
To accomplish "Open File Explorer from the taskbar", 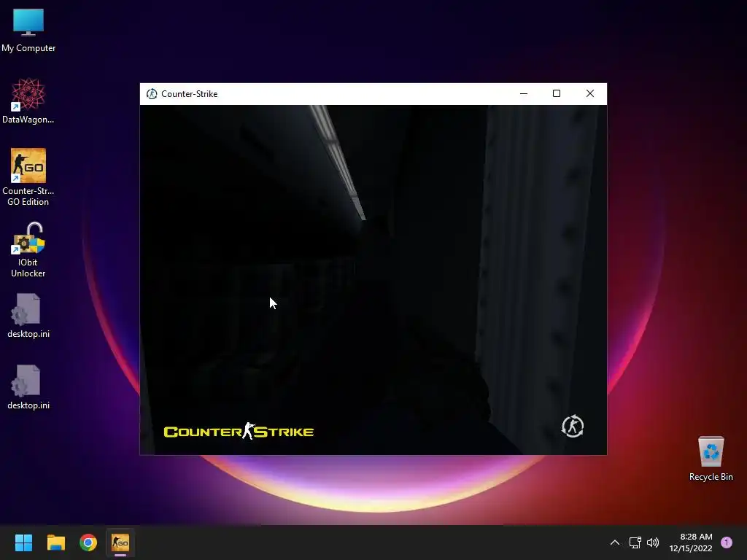I will pyautogui.click(x=55, y=542).
